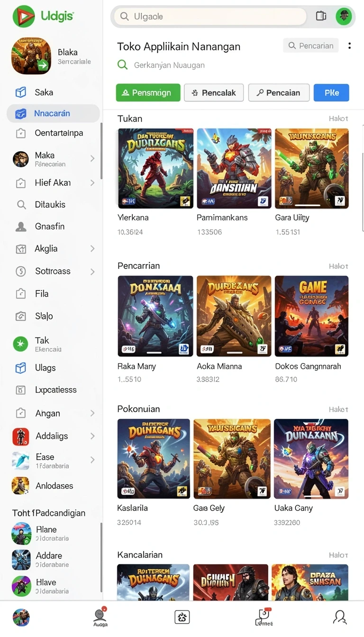Expand the Addaligs chevron
This screenshot has width=364, height=637.
(92, 436)
